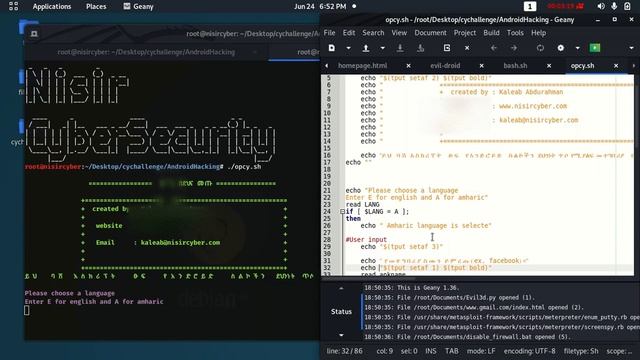Click the 'line: 32 / 86' status bar entry
The height and width of the screenshot is (360, 640).
pos(344,351)
